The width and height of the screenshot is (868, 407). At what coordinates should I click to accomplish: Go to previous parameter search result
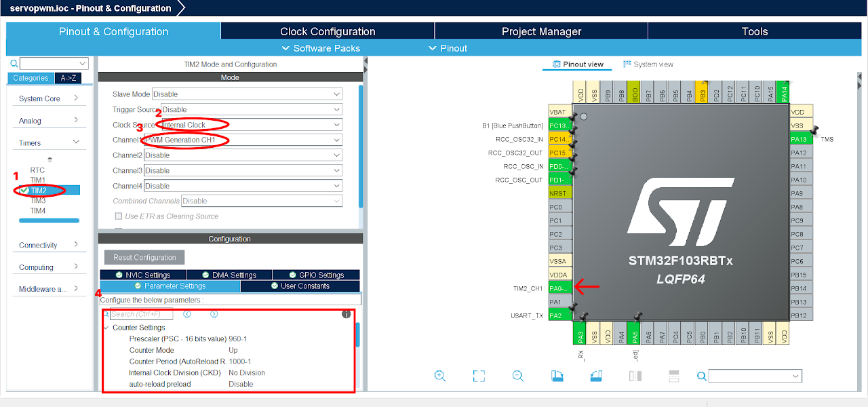pyautogui.click(x=187, y=314)
